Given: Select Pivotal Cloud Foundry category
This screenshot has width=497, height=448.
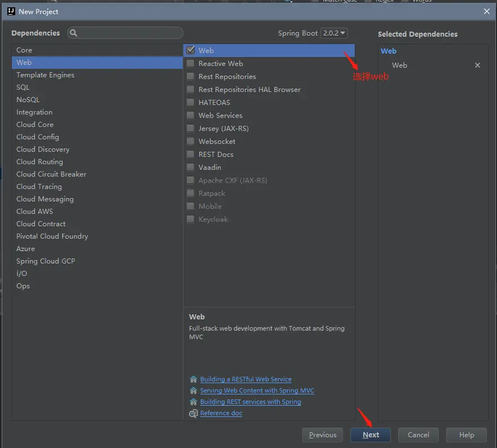Looking at the screenshot, I should [x=97, y=236].
